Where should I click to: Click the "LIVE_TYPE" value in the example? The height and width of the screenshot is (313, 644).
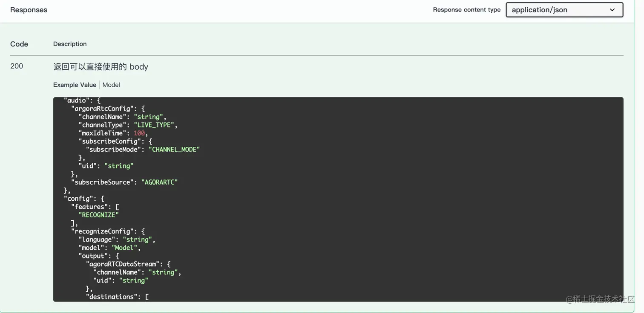coord(155,125)
